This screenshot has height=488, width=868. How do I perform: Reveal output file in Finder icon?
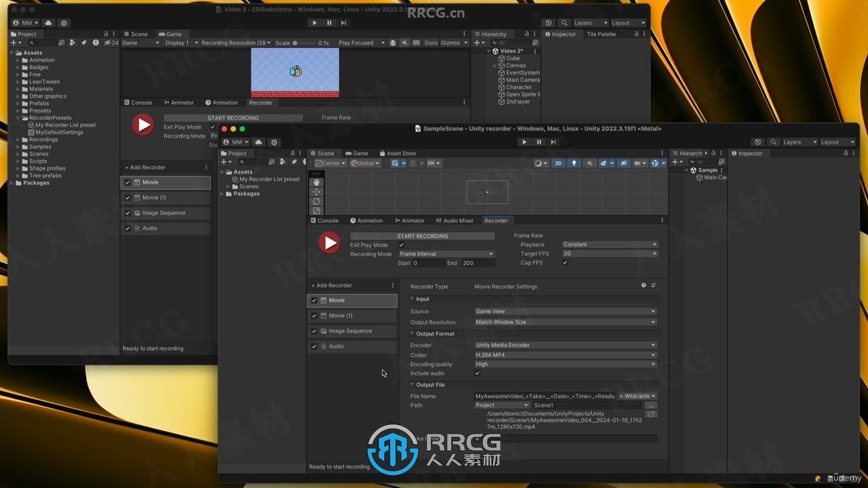[x=651, y=414]
